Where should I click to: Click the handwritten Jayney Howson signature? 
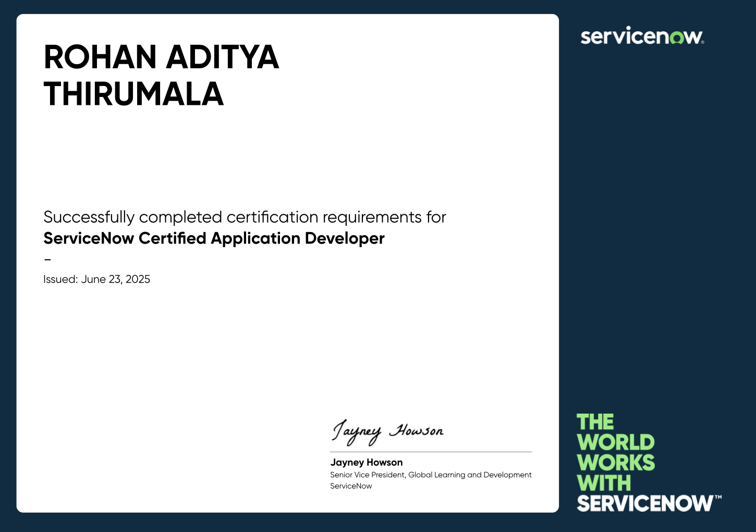click(x=388, y=432)
